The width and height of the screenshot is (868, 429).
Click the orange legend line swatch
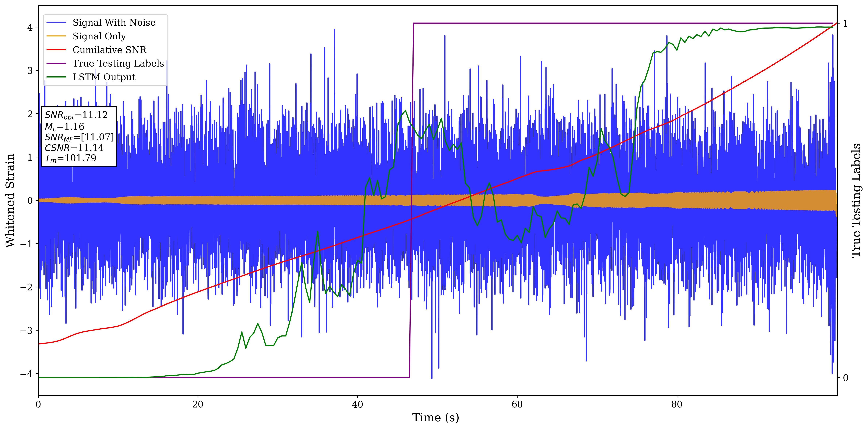tap(56, 36)
